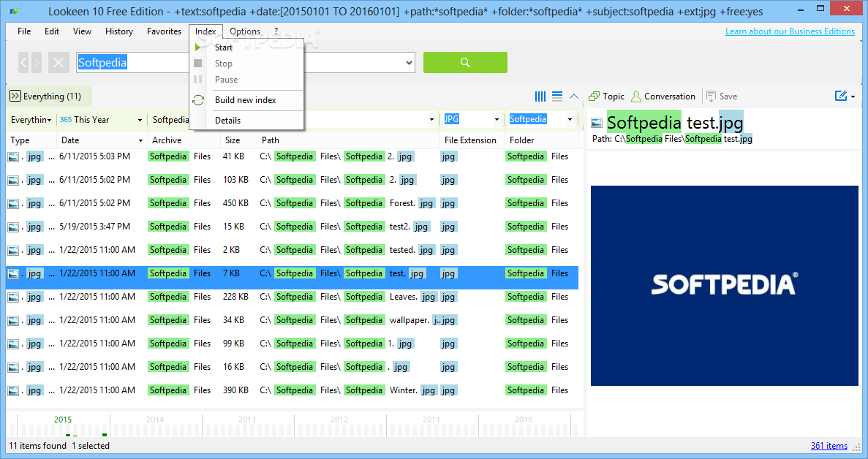Click the Save icon in the preview toolbar
The height and width of the screenshot is (459, 868).
(712, 96)
